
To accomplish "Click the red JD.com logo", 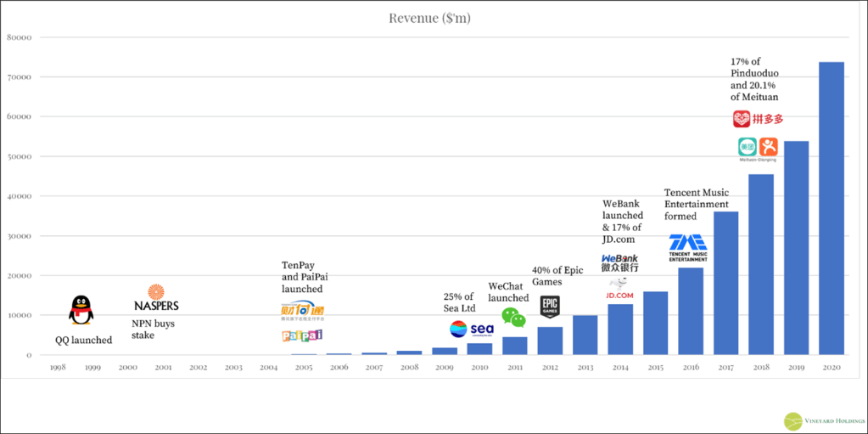I will 619,295.
